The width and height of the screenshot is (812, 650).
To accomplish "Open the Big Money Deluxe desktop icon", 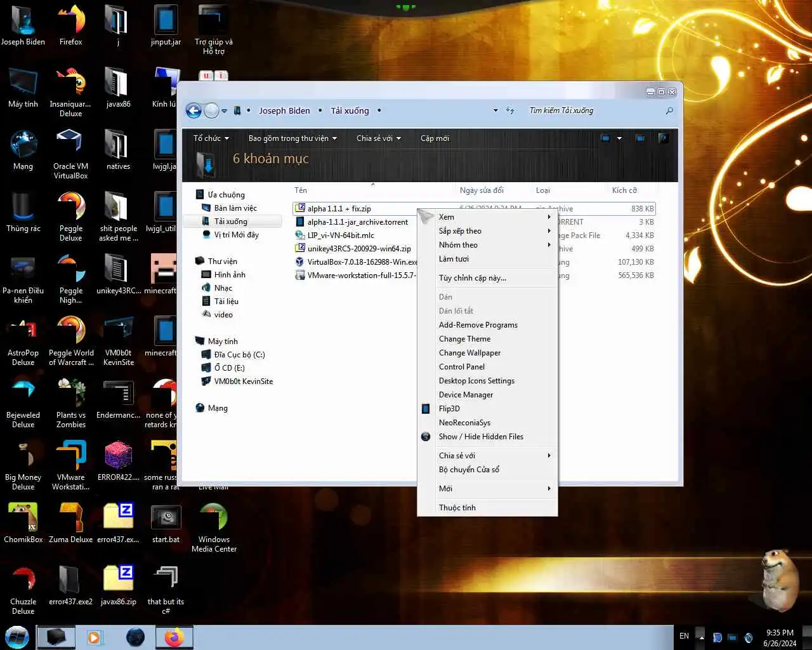I will [x=23, y=465].
